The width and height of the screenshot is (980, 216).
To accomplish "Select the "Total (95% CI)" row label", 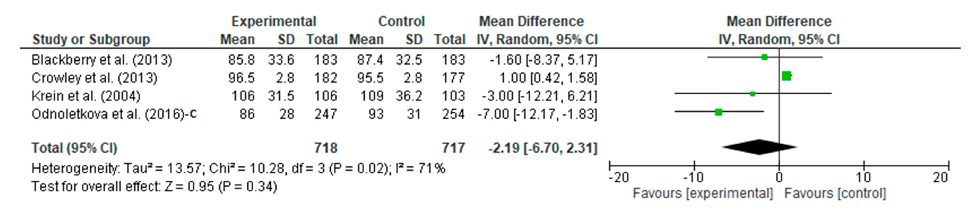I will tap(74, 147).
